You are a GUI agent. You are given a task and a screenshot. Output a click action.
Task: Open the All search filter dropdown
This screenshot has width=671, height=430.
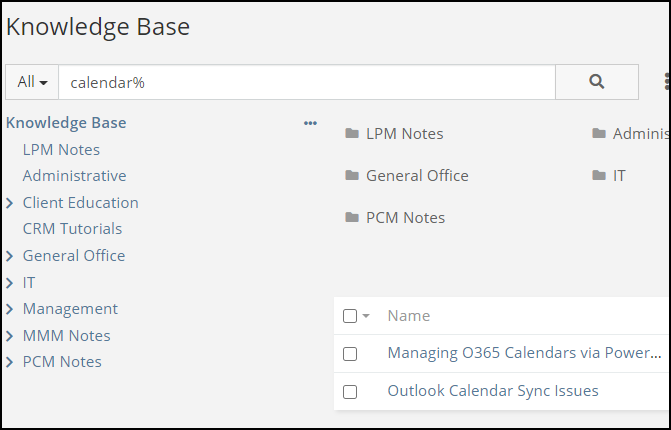click(33, 82)
